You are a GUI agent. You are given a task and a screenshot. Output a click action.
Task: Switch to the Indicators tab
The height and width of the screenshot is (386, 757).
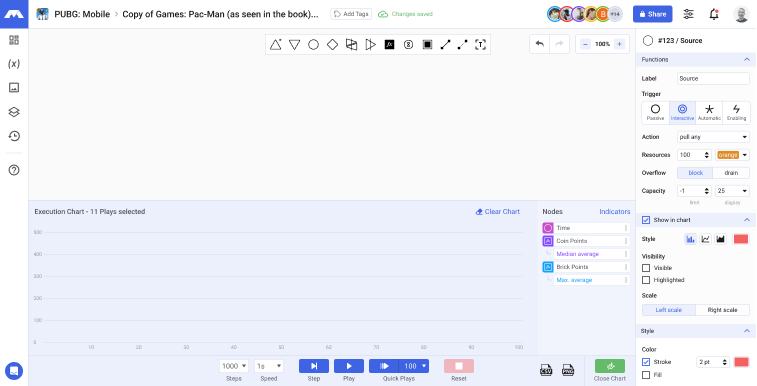coord(615,211)
